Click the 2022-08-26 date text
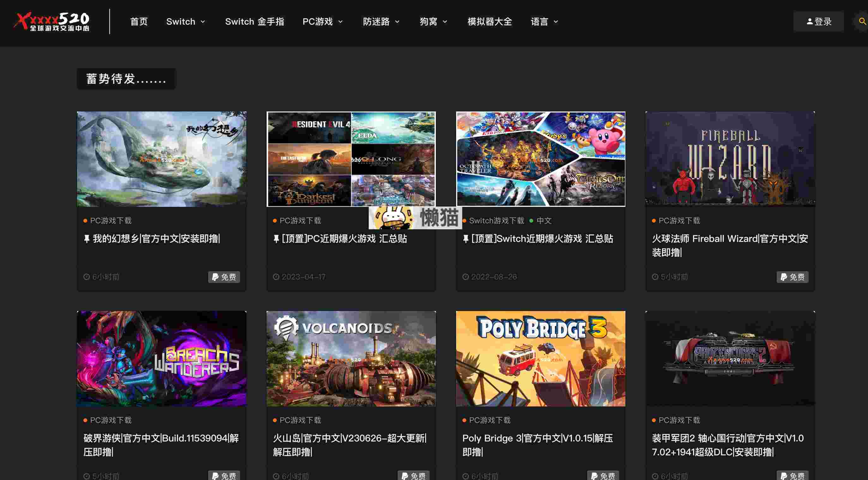Image resolution: width=868 pixels, height=480 pixels. click(x=494, y=277)
